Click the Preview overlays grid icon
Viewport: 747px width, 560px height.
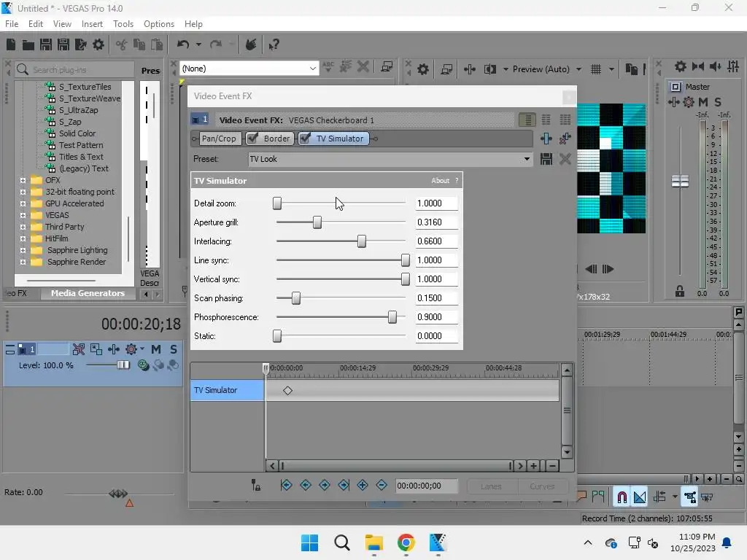point(596,69)
